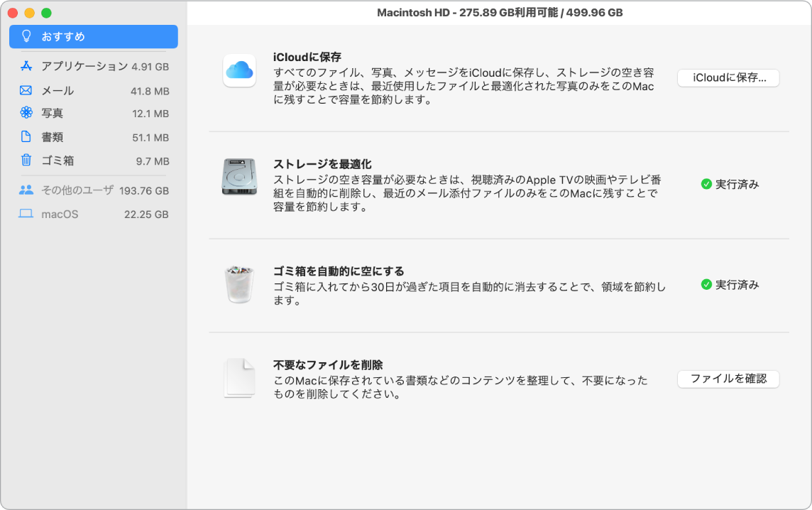This screenshot has width=812, height=510.
Task: Click the 不要なファイルを削除 file icon
Action: pyautogui.click(x=239, y=378)
